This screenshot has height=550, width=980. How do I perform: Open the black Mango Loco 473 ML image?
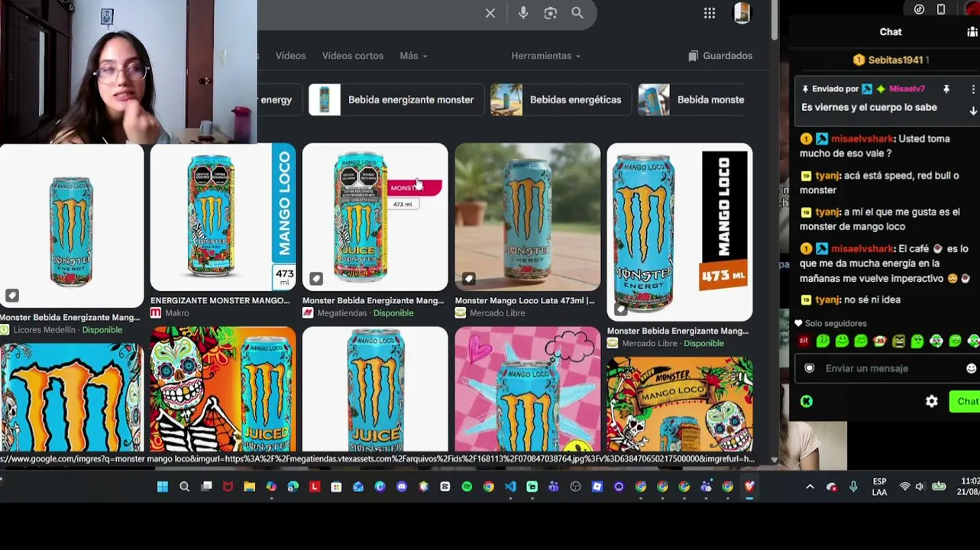click(x=680, y=232)
